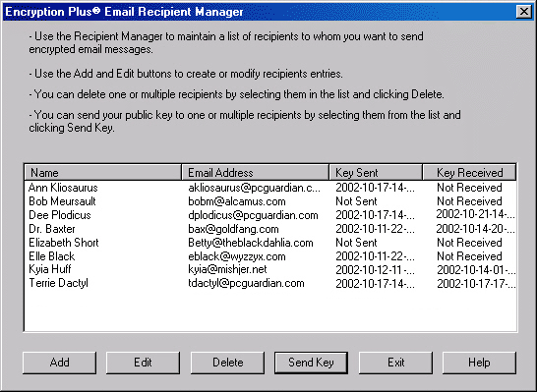This screenshot has width=537, height=392.
Task: Exit the Recipient Manager
Action: [x=396, y=363]
